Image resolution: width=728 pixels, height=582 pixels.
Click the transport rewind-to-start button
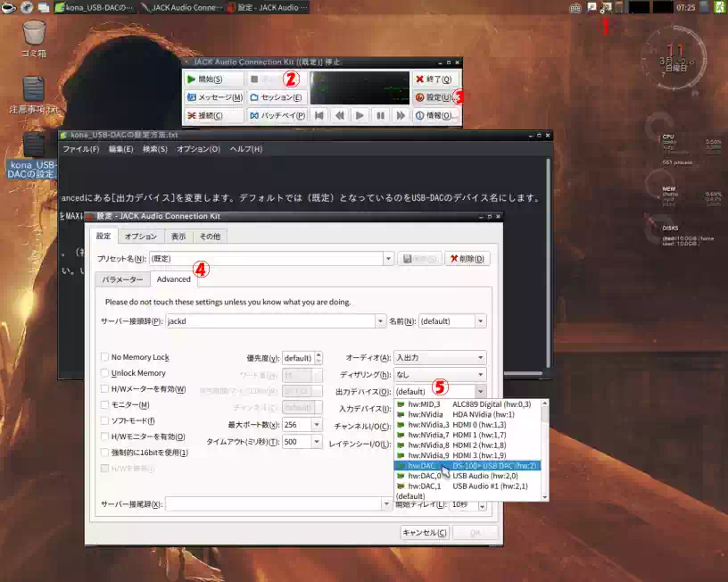(x=319, y=115)
